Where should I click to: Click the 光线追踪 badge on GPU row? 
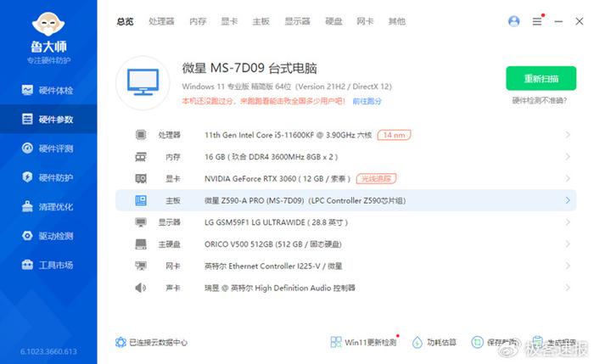pos(376,178)
